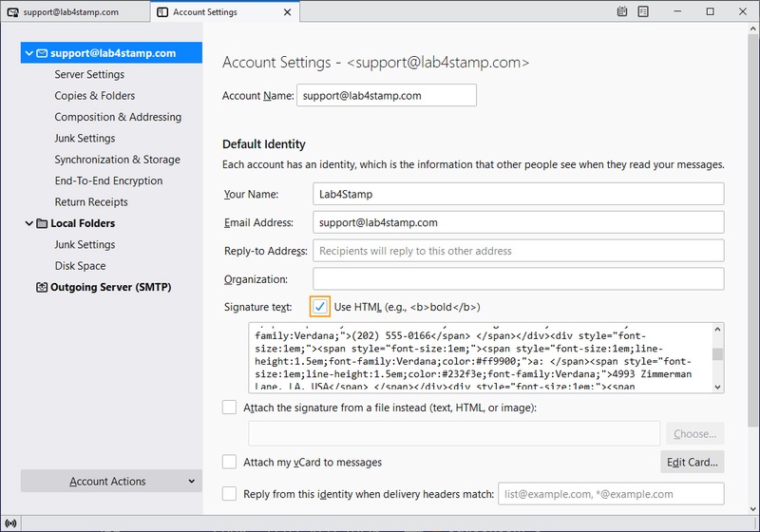The width and height of the screenshot is (760, 532).
Task: Open the Calendar icon in title bar
Action: [622, 11]
